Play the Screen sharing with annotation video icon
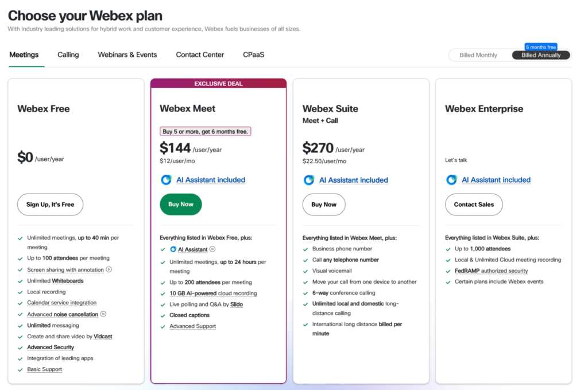 [109, 269]
